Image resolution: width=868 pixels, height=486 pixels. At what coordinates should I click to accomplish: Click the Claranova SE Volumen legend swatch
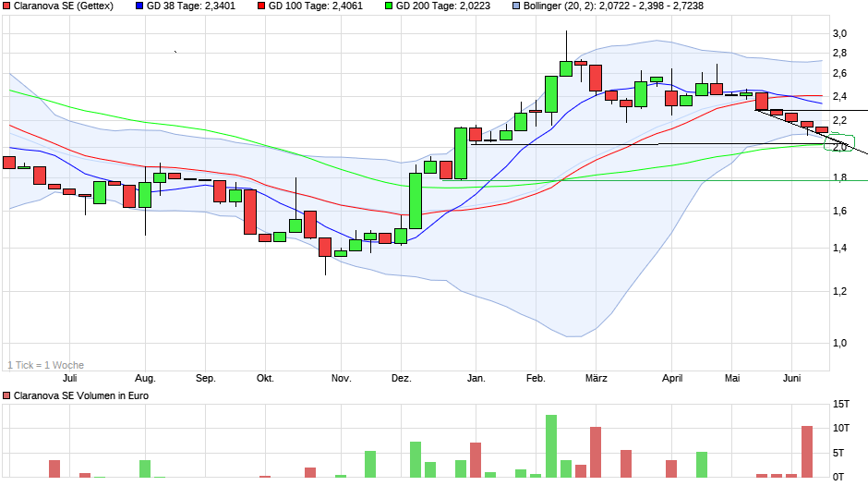click(7, 395)
